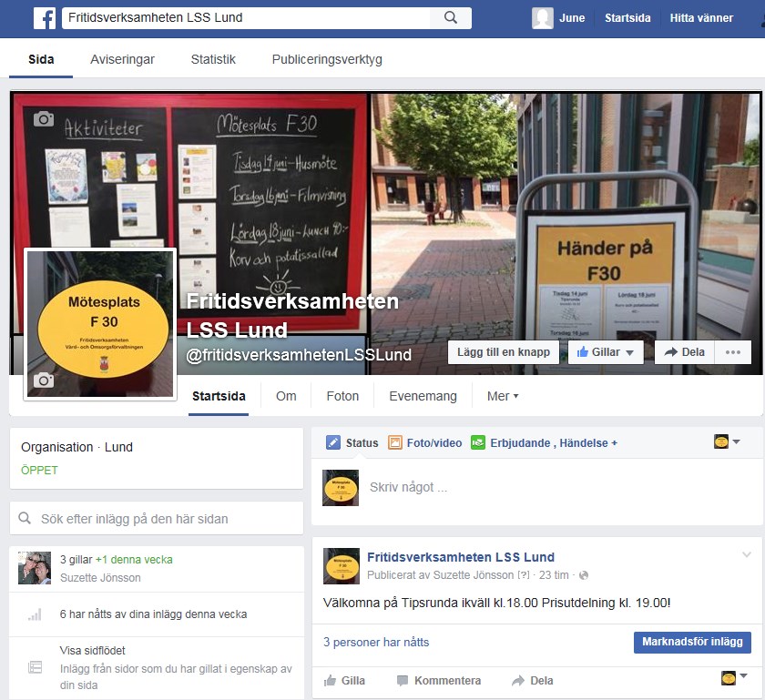
Task: Click the green Erbjudande icon
Action: click(x=478, y=442)
